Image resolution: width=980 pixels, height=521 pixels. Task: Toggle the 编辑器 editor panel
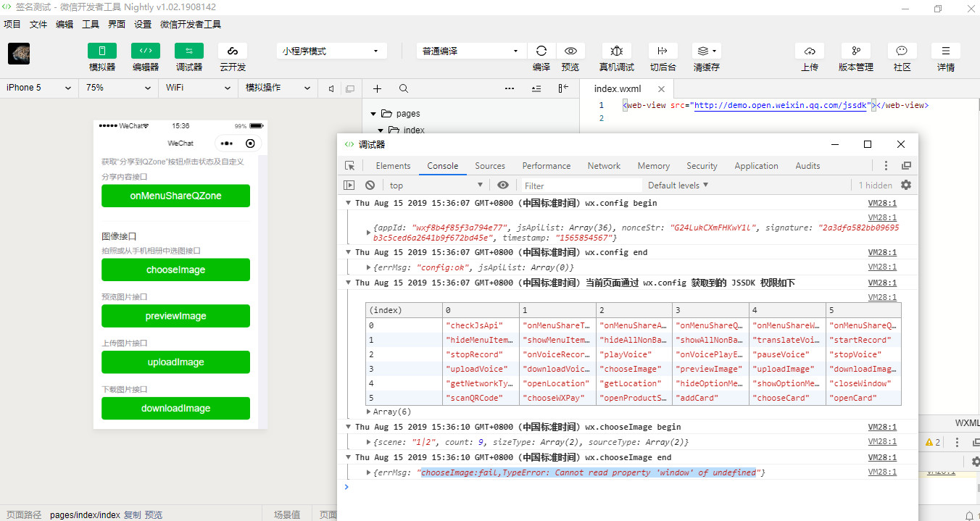click(x=146, y=51)
